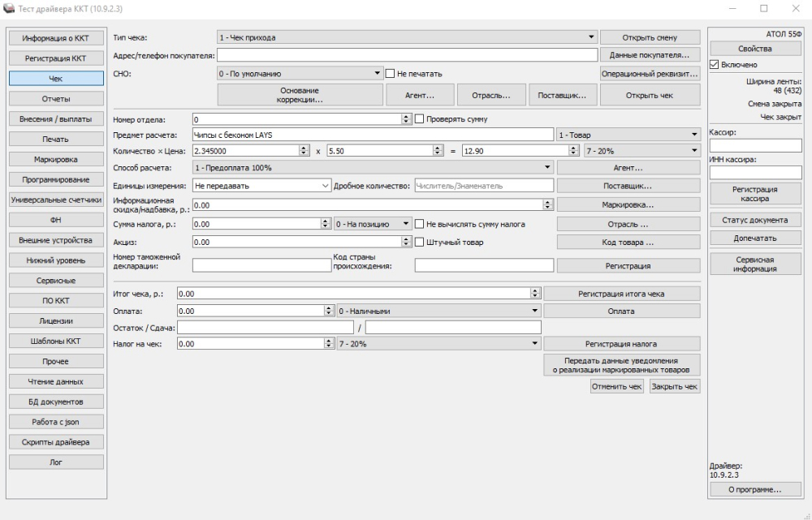Increase department number with spinner arrows

(406, 117)
